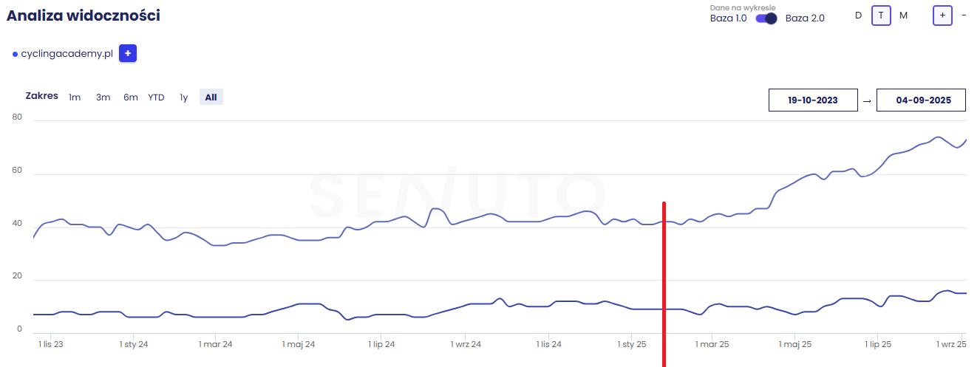Viewport: 980px width, 367px height.
Task: Open start date field 19-10-2023
Action: 813,100
